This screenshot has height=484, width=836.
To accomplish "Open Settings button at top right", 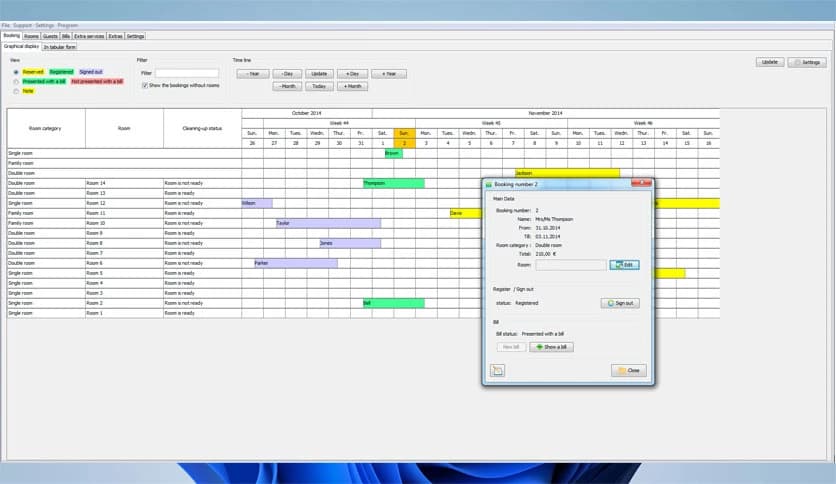I will [x=806, y=62].
